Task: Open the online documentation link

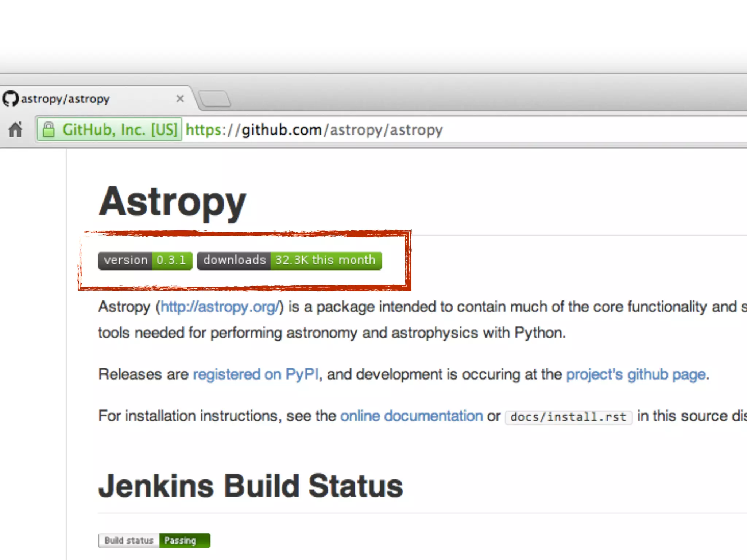Action: (x=411, y=416)
